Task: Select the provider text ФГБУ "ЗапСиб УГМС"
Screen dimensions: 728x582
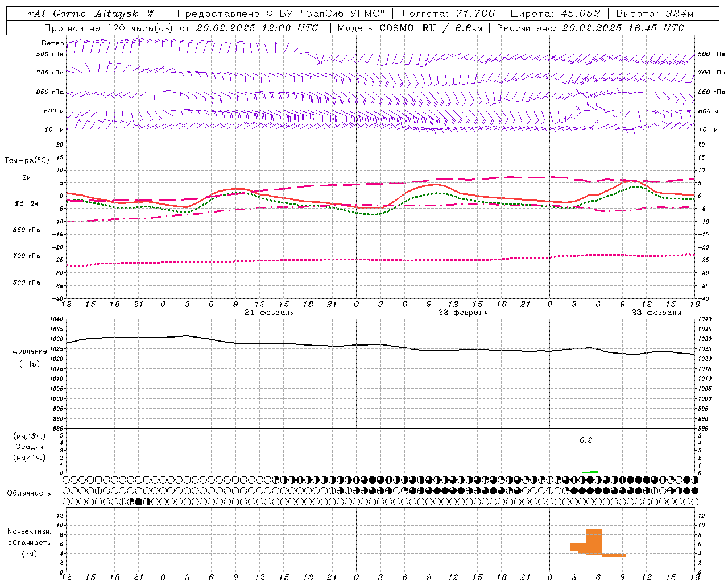Action: pyautogui.click(x=325, y=14)
